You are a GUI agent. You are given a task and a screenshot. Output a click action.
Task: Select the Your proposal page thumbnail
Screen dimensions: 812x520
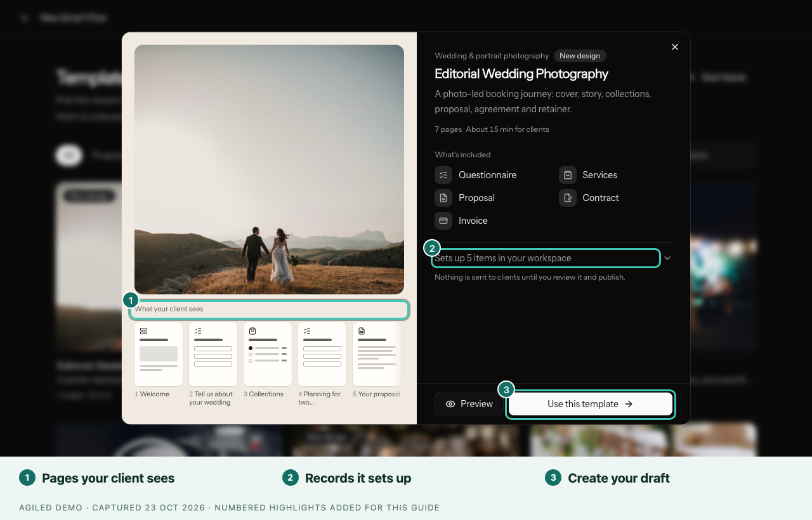click(377, 354)
